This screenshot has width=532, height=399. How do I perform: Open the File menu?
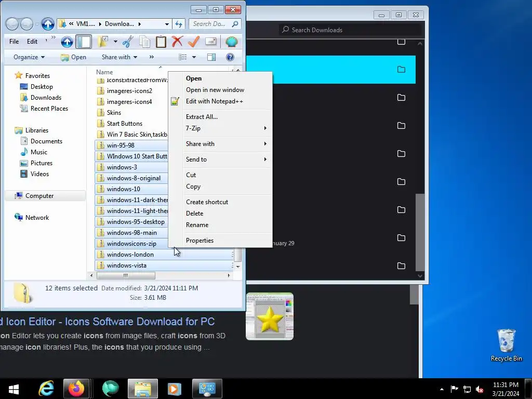[x=14, y=42]
